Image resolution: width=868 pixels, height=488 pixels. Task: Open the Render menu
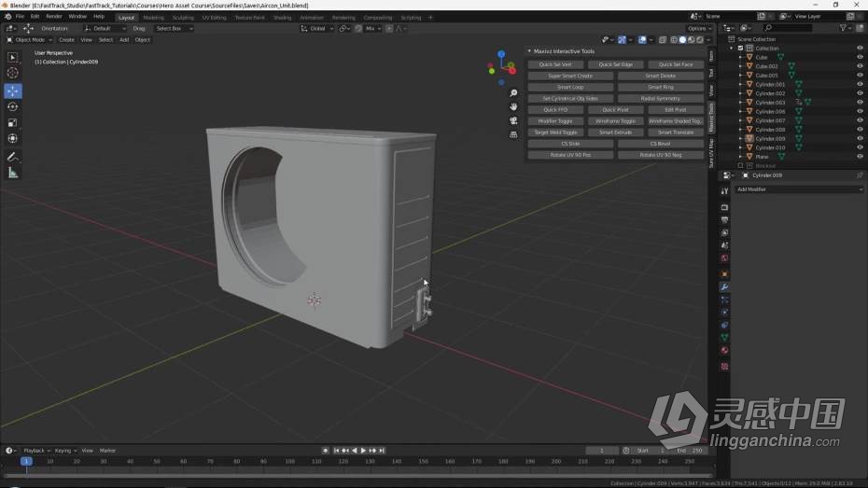[54, 17]
